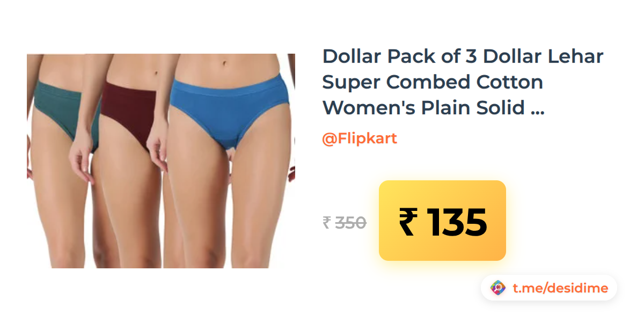Click the word "Cotton" in the product title
This screenshot has height=322, width=644.
[x=510, y=82]
